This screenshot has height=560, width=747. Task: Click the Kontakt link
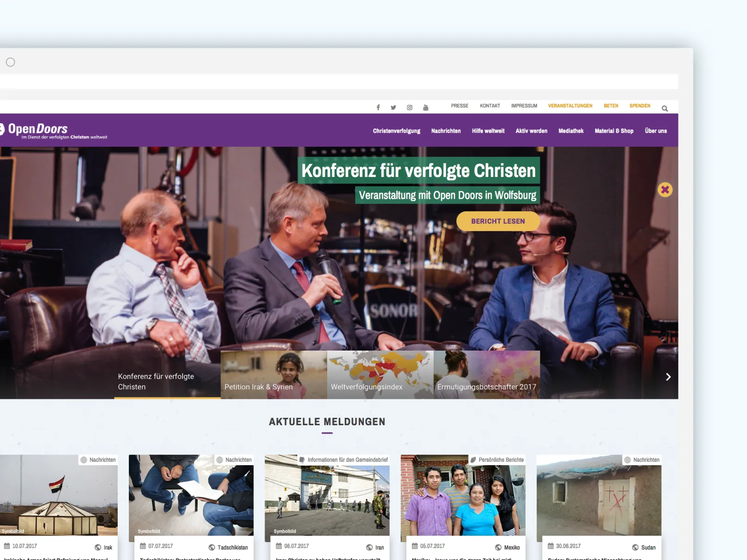pyautogui.click(x=490, y=106)
